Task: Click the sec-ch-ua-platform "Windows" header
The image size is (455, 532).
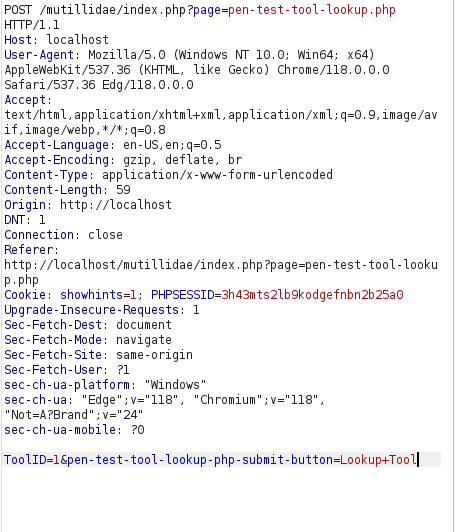Action: pyautogui.click(x=105, y=385)
